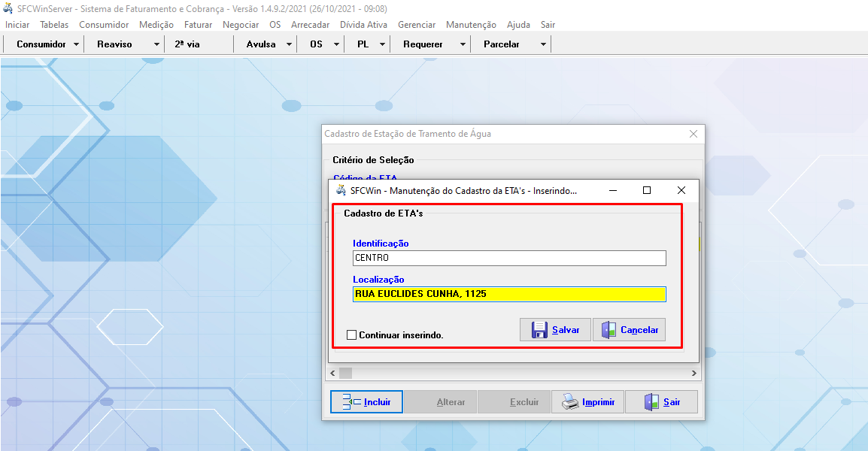Enable the Continuar inserindo checkbox

(x=351, y=335)
